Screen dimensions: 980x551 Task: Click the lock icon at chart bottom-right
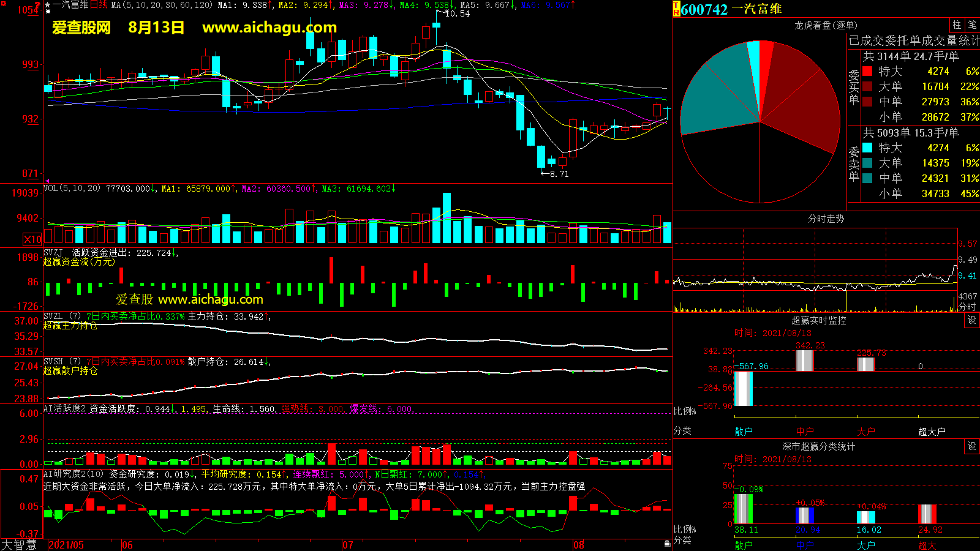tap(667, 543)
